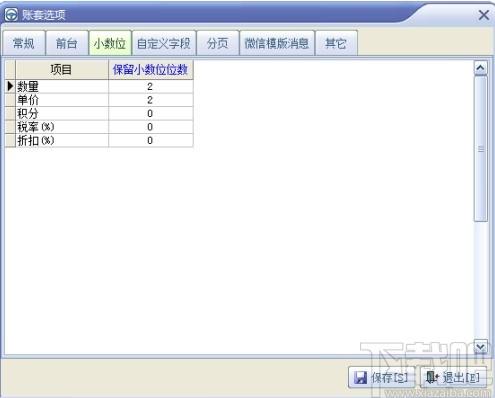
Task: Click the 项目 column header
Action: pyautogui.click(x=62, y=70)
